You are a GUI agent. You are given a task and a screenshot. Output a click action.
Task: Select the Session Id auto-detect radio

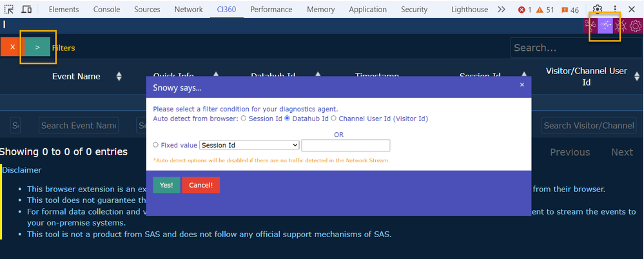[244, 119]
